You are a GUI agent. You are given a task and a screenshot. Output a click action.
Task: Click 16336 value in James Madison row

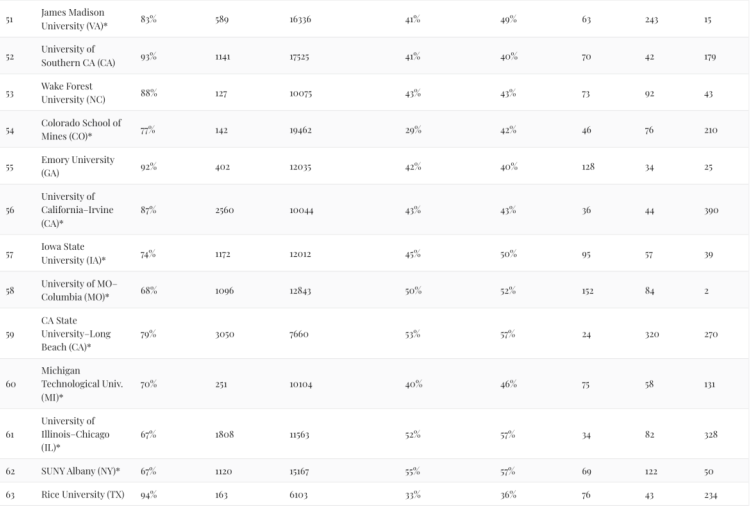[x=300, y=20]
